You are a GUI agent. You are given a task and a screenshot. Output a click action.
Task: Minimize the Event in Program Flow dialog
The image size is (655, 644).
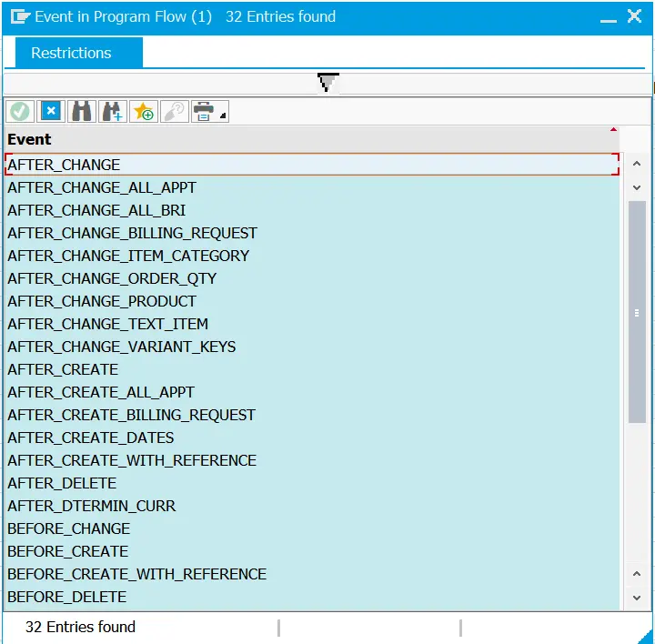point(609,19)
